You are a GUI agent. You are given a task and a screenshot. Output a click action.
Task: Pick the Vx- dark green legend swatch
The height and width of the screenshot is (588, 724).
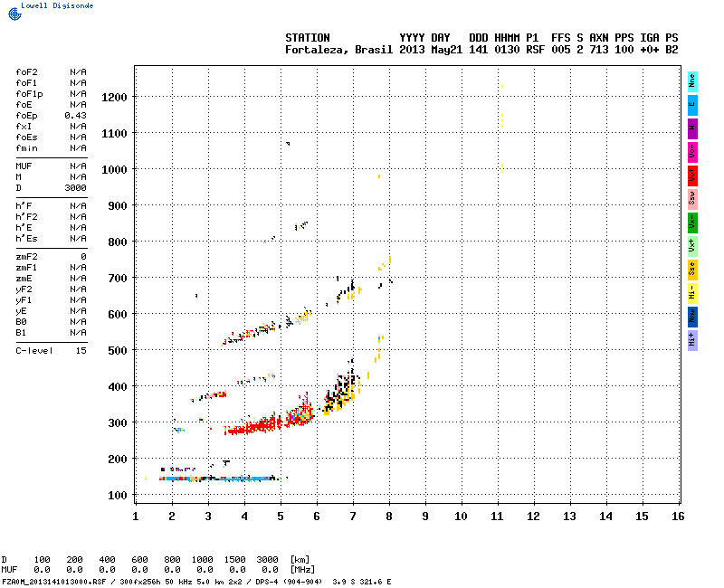pyautogui.click(x=692, y=223)
